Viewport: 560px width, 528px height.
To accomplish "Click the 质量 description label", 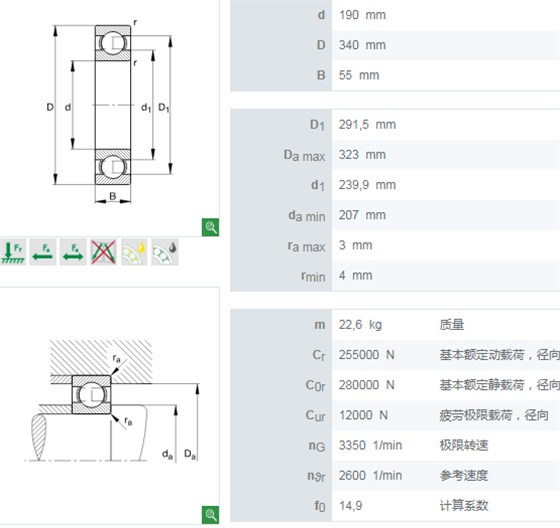I will [x=451, y=325].
